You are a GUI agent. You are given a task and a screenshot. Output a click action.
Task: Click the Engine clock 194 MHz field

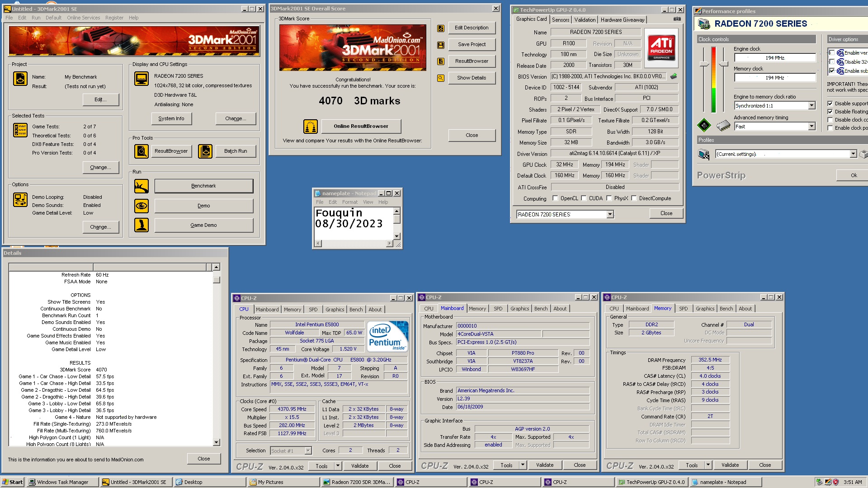774,58
